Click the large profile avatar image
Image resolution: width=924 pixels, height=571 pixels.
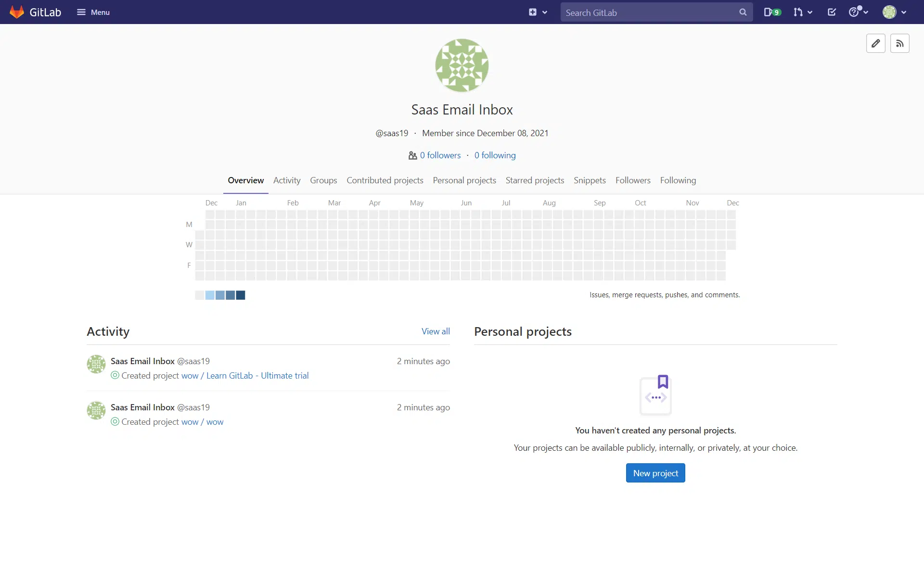point(462,65)
